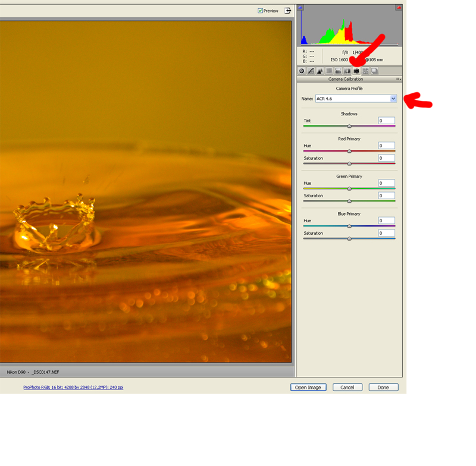
Task: Uncheck the Preview checkbox
Action: tap(261, 11)
